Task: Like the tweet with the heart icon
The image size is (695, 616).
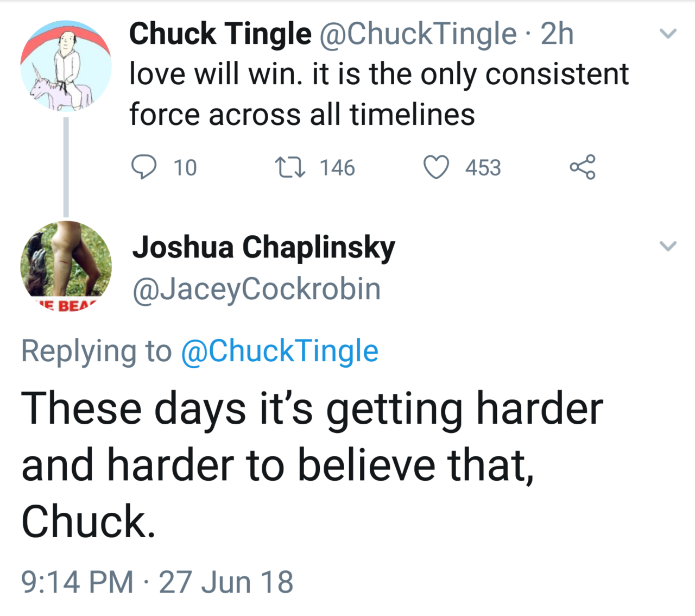Action: coord(436,167)
